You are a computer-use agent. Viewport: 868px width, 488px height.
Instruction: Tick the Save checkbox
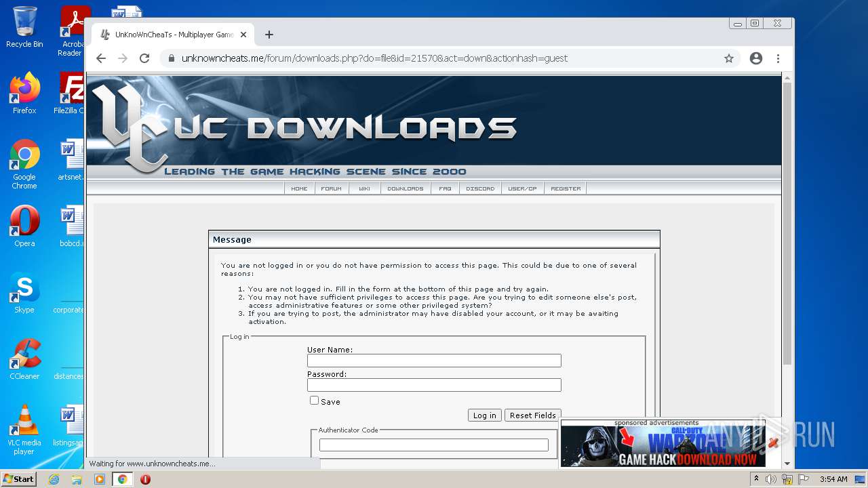pyautogui.click(x=314, y=401)
